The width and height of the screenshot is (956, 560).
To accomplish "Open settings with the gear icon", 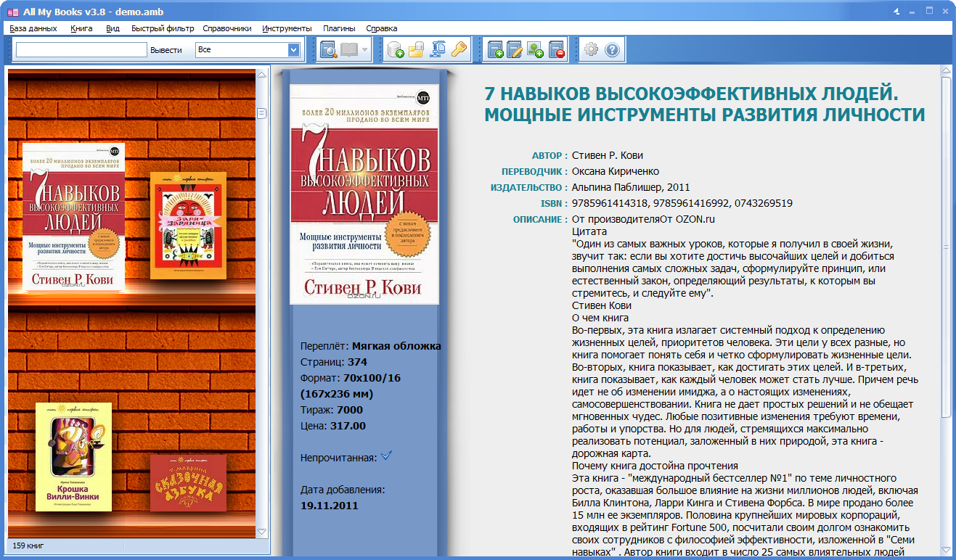I will pyautogui.click(x=592, y=50).
